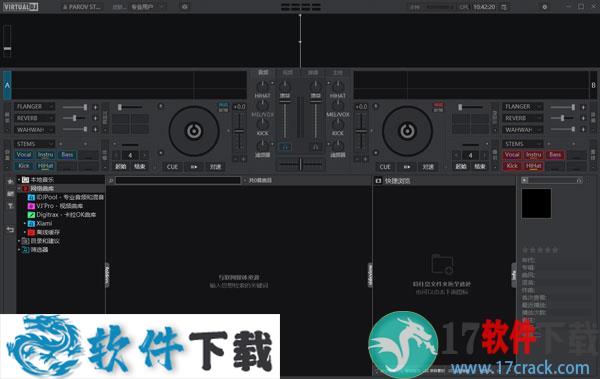Click VirtualDJ logo in title bar

tap(21, 7)
